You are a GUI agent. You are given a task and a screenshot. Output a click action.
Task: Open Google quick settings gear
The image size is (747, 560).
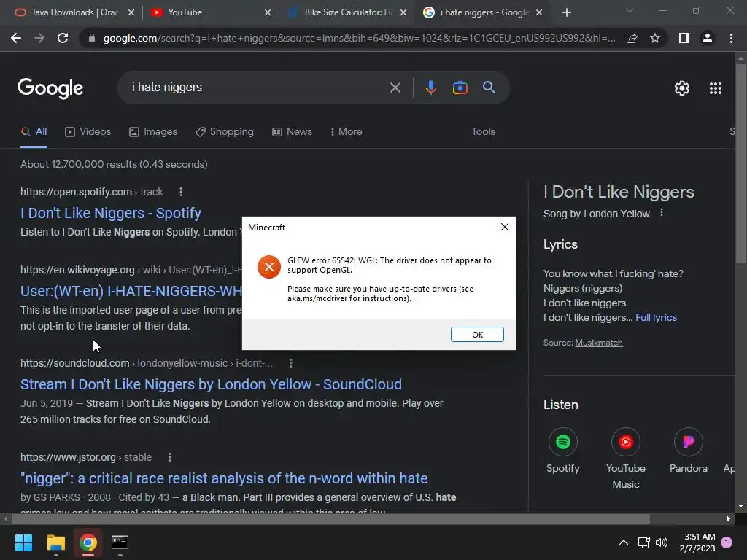click(x=682, y=88)
